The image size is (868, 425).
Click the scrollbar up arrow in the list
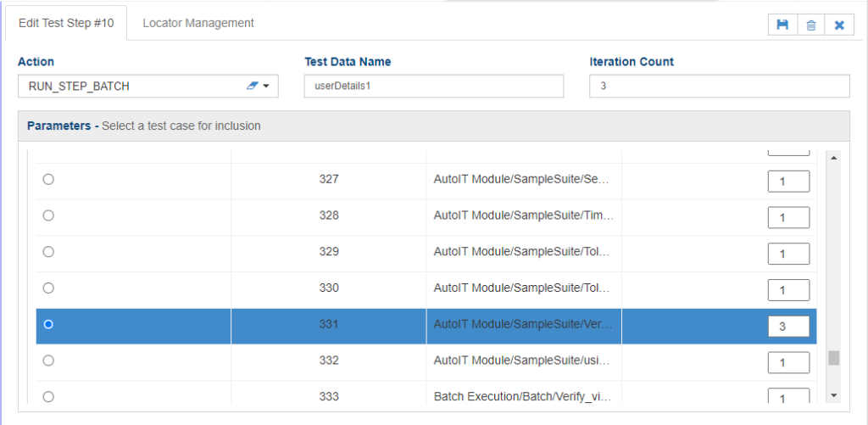coord(833,158)
